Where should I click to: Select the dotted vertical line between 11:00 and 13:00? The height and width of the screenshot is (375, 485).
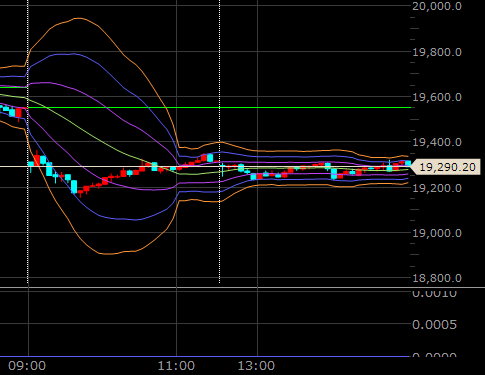(219, 142)
